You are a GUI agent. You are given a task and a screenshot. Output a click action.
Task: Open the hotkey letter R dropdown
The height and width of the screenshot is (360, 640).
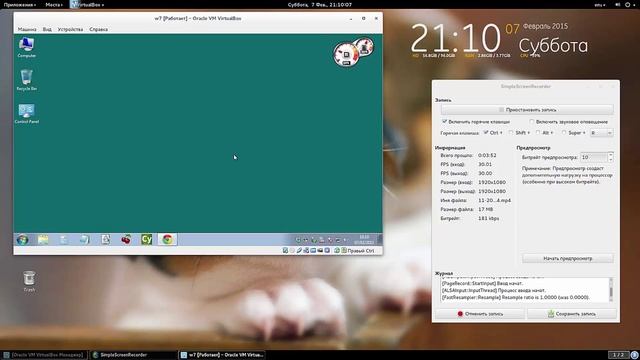click(601, 133)
